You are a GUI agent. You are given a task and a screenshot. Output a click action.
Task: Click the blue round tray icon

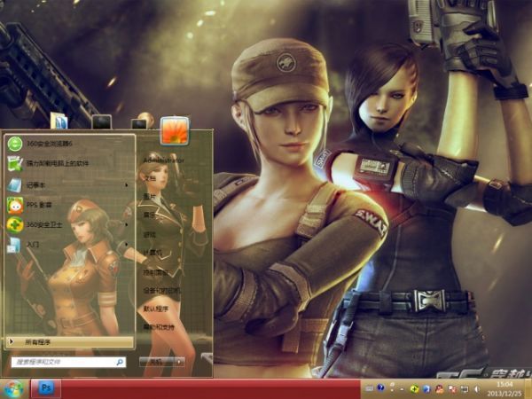click(426, 389)
